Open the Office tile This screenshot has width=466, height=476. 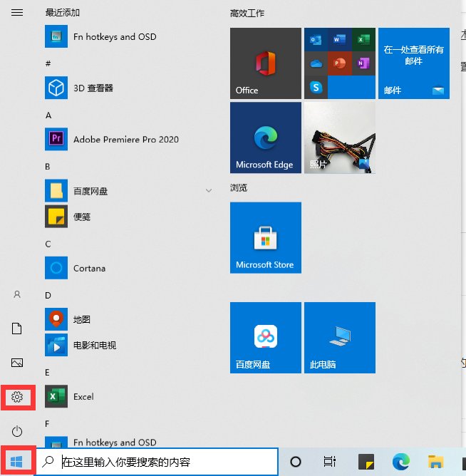click(x=266, y=63)
